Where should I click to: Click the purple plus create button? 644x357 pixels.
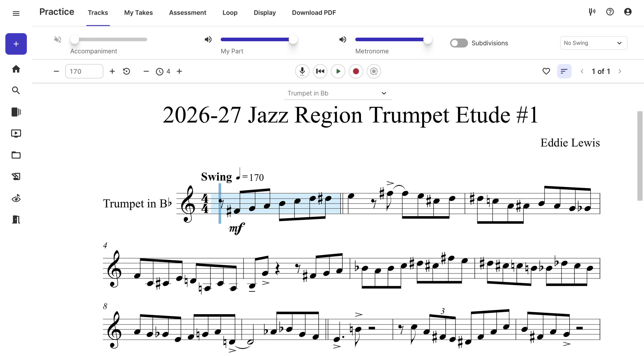(x=16, y=44)
